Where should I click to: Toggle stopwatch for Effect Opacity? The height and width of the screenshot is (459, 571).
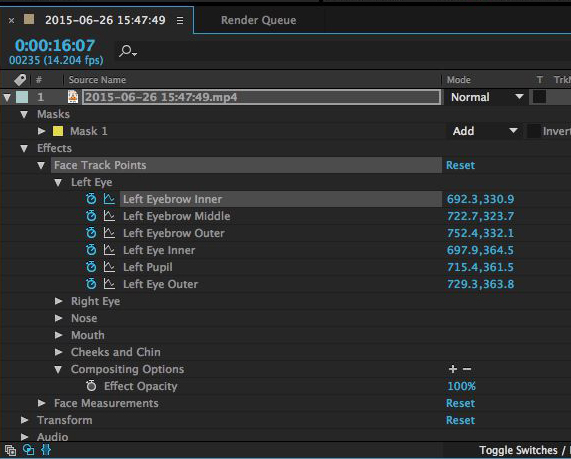(x=91, y=386)
